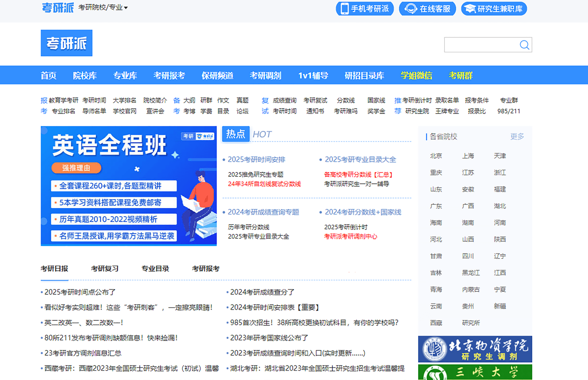Image resolution: width=588 pixels, height=380 pixels.
Task: Open the 考研调剂 navigation menu
Action: 266,75
